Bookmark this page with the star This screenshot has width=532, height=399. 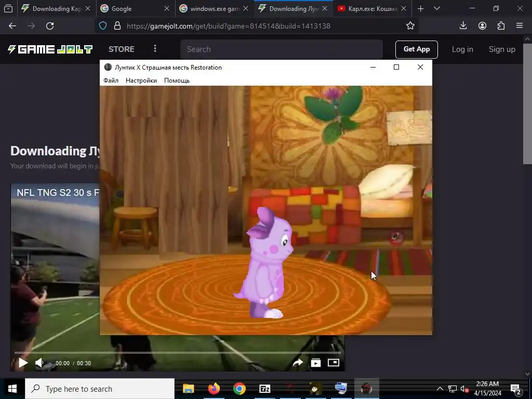click(410, 26)
